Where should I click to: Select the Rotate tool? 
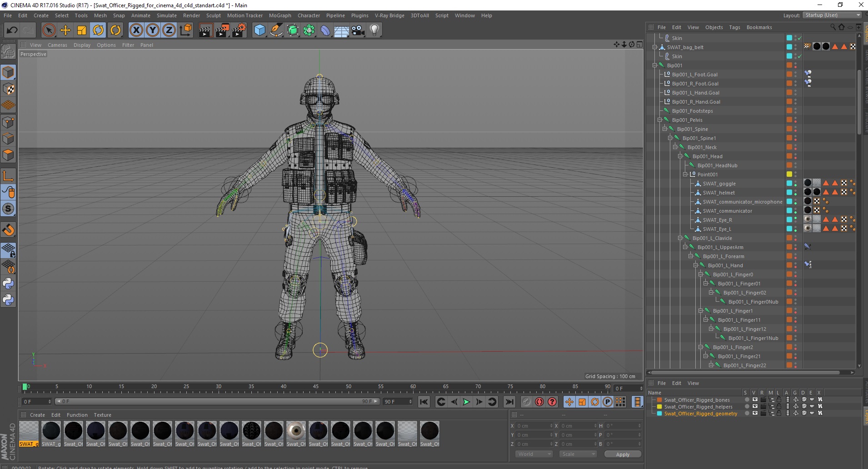tap(98, 30)
